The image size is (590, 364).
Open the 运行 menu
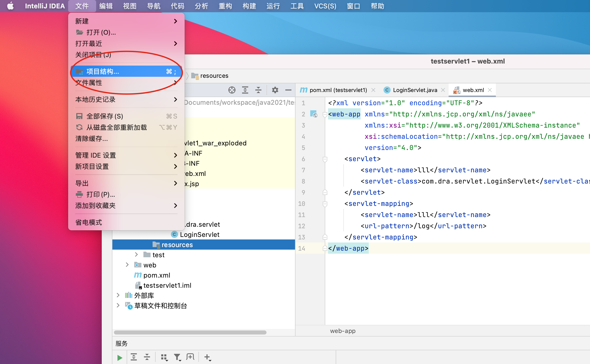click(273, 6)
